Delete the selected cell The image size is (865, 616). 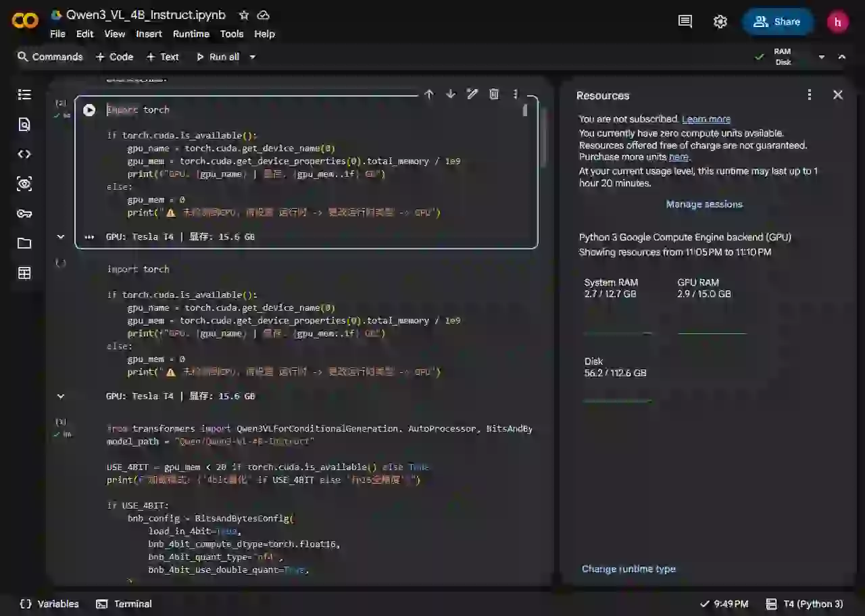(x=494, y=95)
